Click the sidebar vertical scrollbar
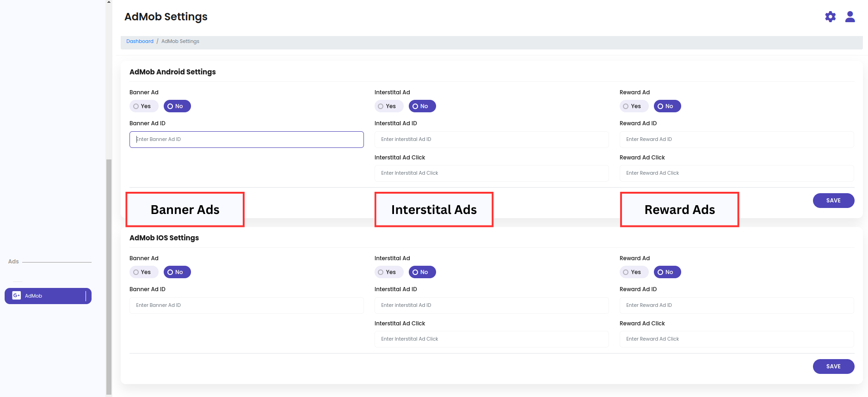868x397 pixels. click(x=109, y=277)
